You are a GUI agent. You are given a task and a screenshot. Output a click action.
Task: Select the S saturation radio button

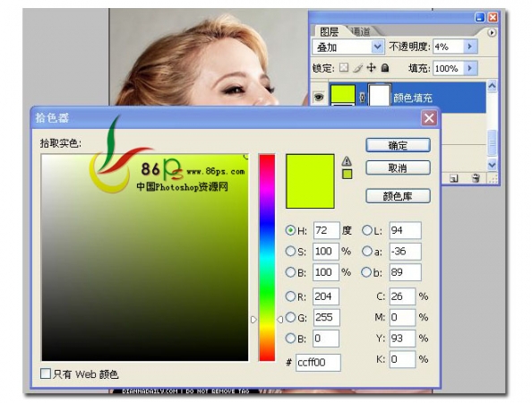290,252
